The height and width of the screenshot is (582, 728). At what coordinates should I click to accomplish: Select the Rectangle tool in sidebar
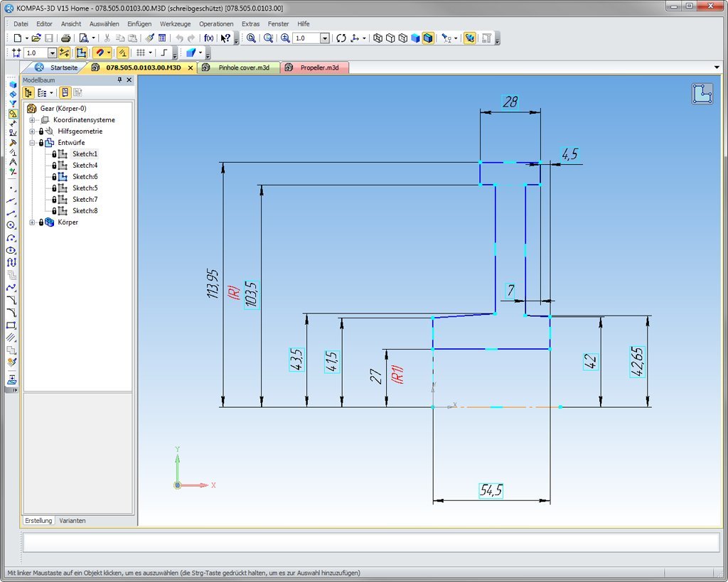click(12, 325)
